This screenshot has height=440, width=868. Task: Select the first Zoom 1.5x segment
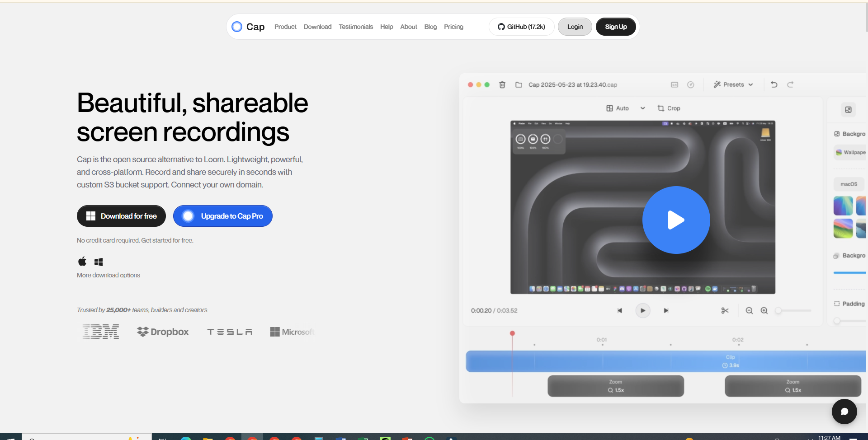click(616, 386)
